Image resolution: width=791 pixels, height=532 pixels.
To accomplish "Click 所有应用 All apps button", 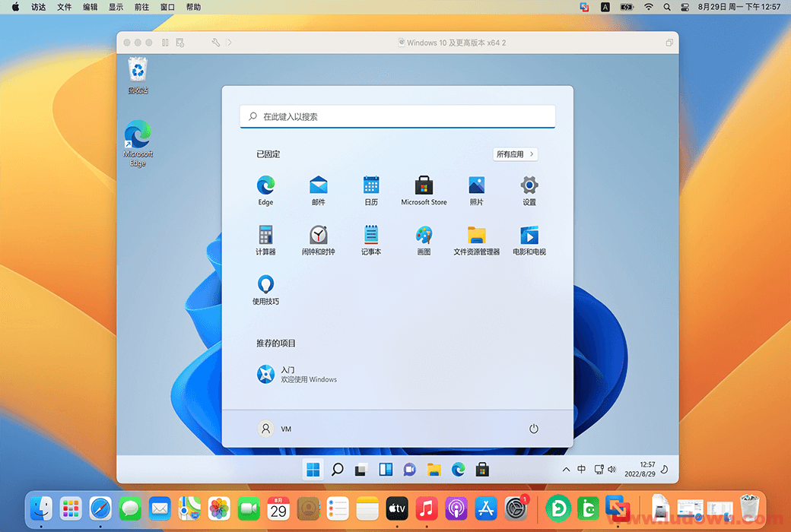I will tap(515, 154).
